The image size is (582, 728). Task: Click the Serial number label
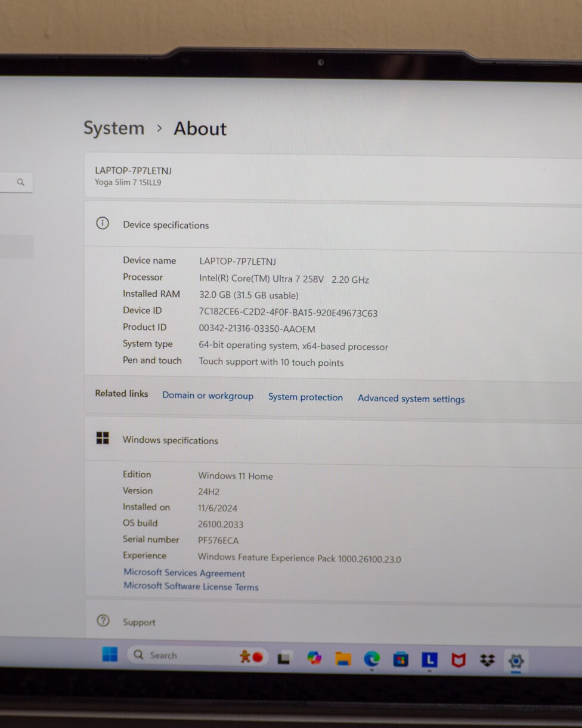click(151, 539)
